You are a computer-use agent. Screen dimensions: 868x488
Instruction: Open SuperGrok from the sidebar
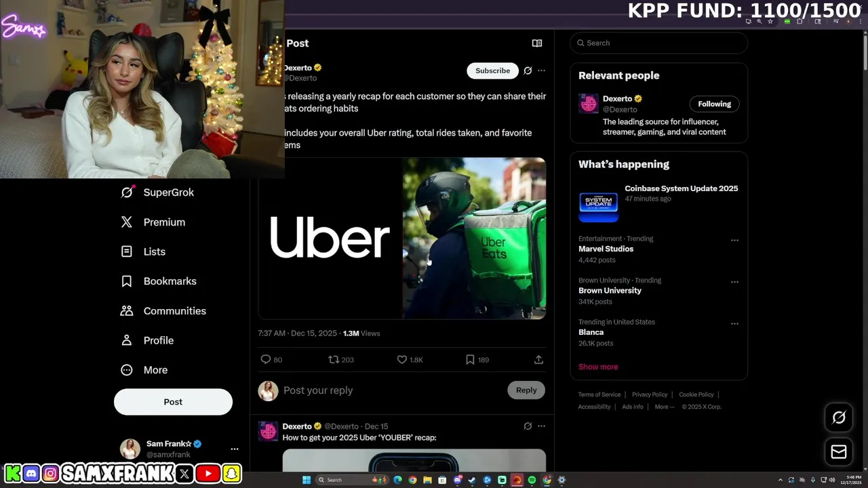(x=157, y=192)
